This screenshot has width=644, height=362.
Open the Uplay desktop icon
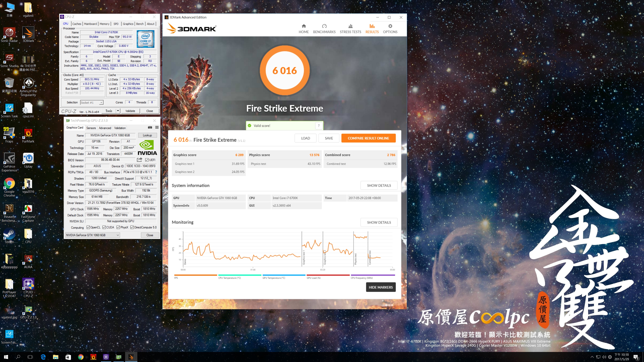pos(28,160)
